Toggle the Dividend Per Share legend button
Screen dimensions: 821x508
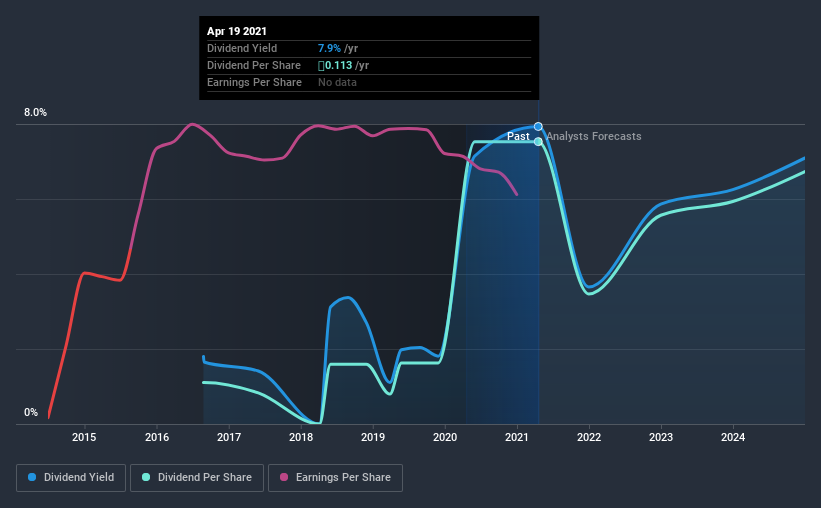[197, 478]
